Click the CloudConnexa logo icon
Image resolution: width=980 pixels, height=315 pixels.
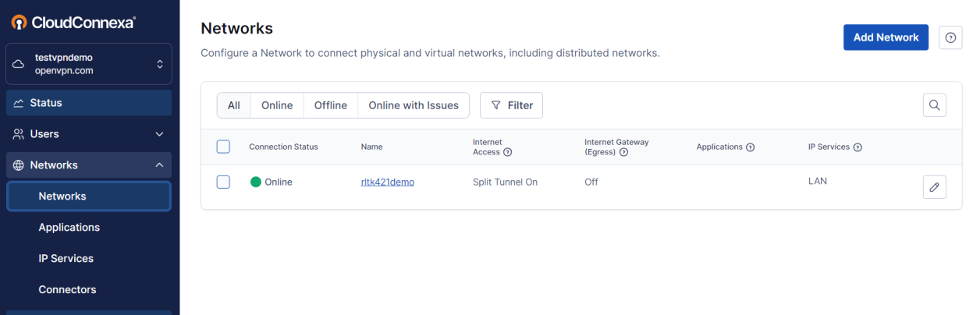click(19, 23)
